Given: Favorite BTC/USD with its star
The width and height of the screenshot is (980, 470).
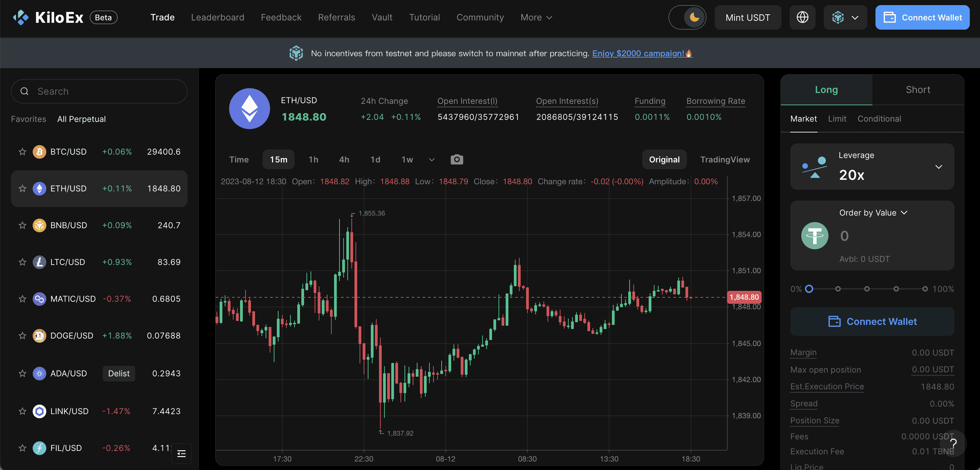Looking at the screenshot, I should point(22,152).
